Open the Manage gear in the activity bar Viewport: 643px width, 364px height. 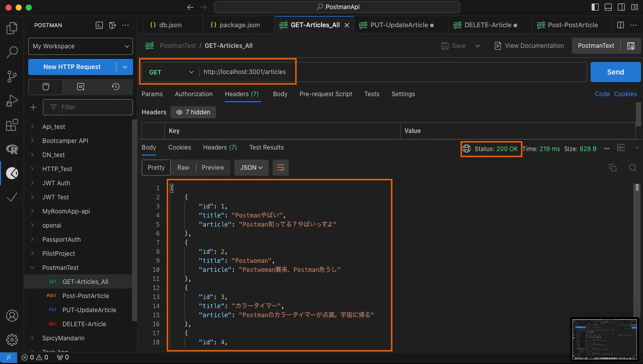coord(12,339)
